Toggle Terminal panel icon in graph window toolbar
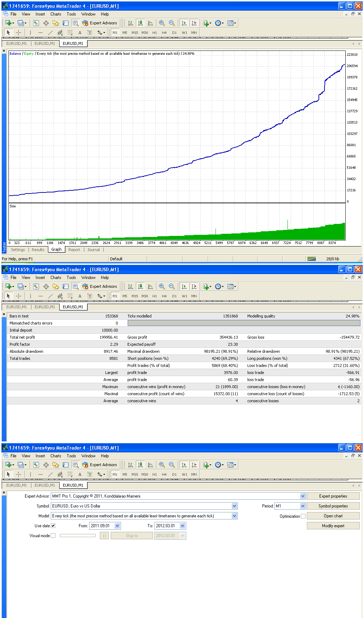This screenshot has width=364, height=618. pos(66,23)
